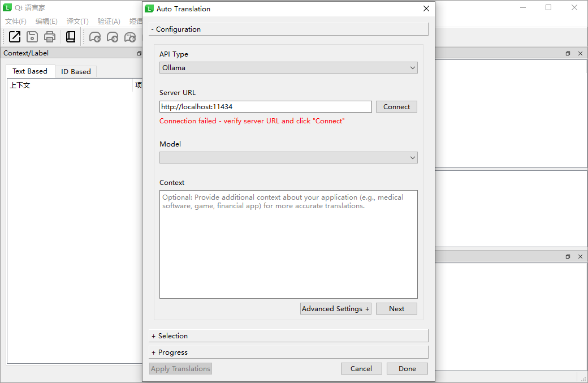Switch to the Text Based tab
Screen dimensions: 588x383
[30, 71]
